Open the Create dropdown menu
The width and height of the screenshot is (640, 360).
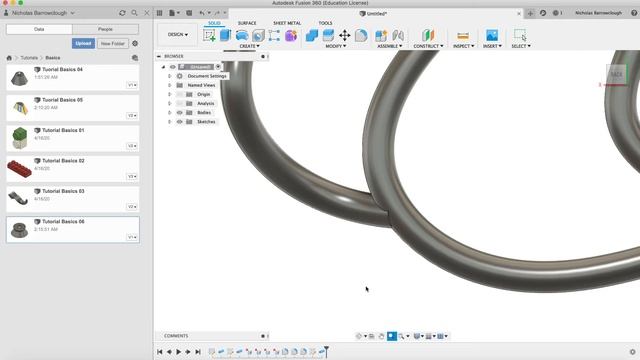point(249,46)
